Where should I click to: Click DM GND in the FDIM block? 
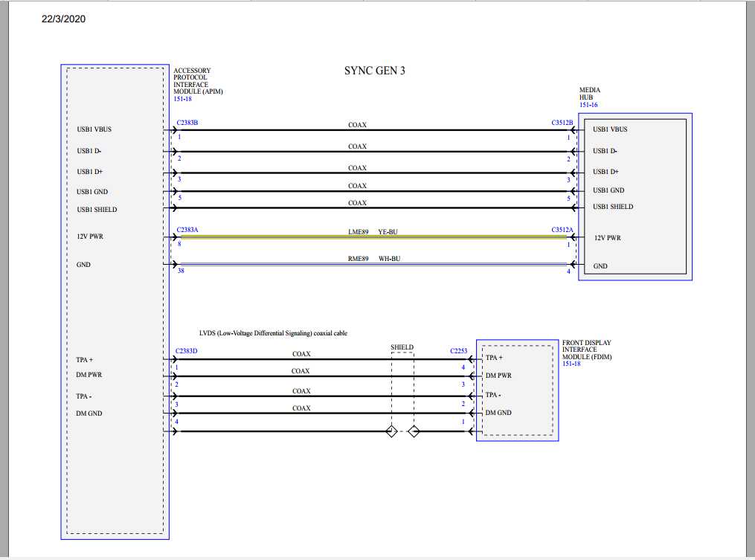[498, 413]
